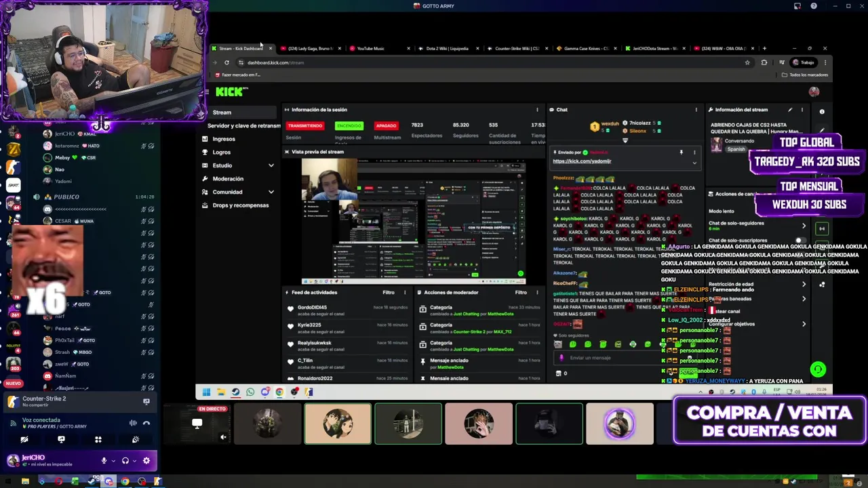The height and width of the screenshot is (488, 868).
Task: Disconnect from voice in Discord
Action: pos(146,423)
